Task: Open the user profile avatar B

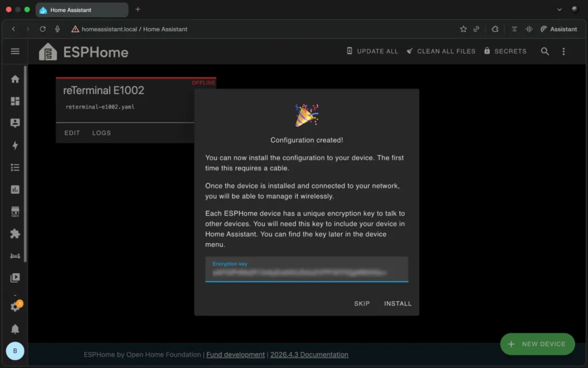Action: click(x=15, y=351)
